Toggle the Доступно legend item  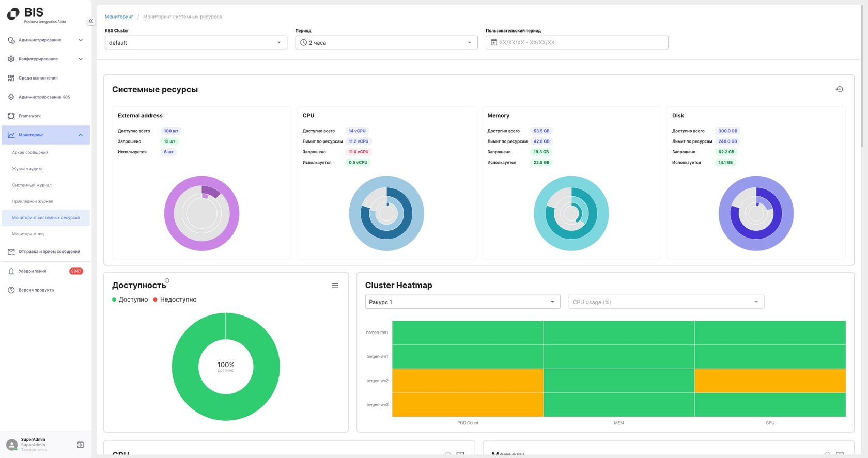click(x=130, y=299)
